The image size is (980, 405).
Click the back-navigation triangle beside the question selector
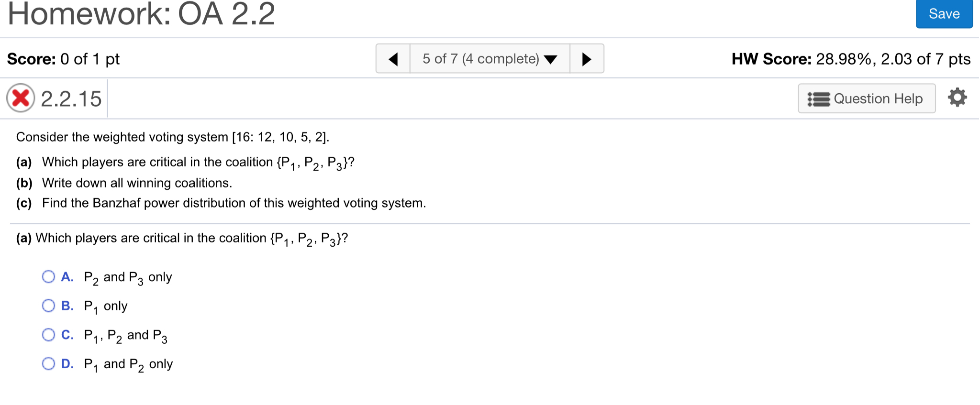point(393,58)
